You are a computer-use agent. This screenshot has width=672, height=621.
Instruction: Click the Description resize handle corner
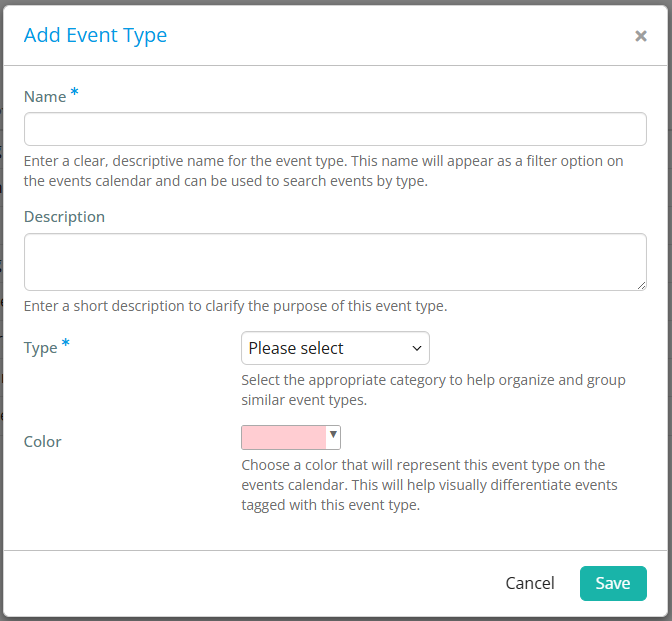tap(641, 286)
